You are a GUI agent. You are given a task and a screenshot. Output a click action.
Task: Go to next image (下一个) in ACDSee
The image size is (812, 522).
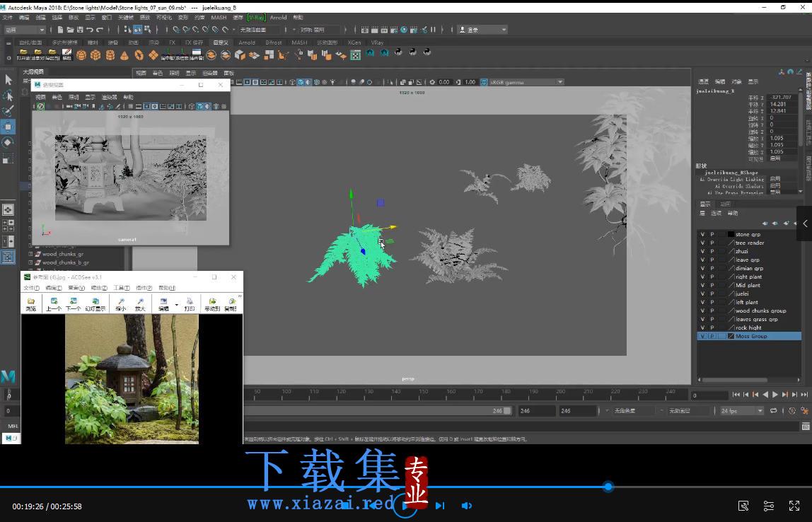pyautogui.click(x=73, y=304)
